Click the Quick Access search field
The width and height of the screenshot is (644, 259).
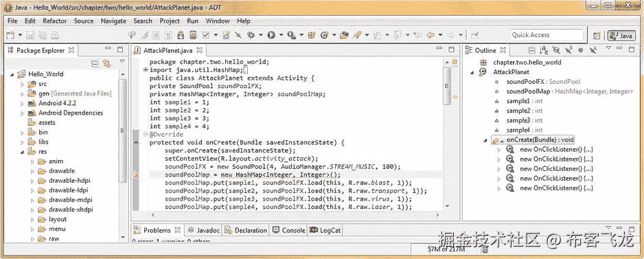click(x=547, y=35)
